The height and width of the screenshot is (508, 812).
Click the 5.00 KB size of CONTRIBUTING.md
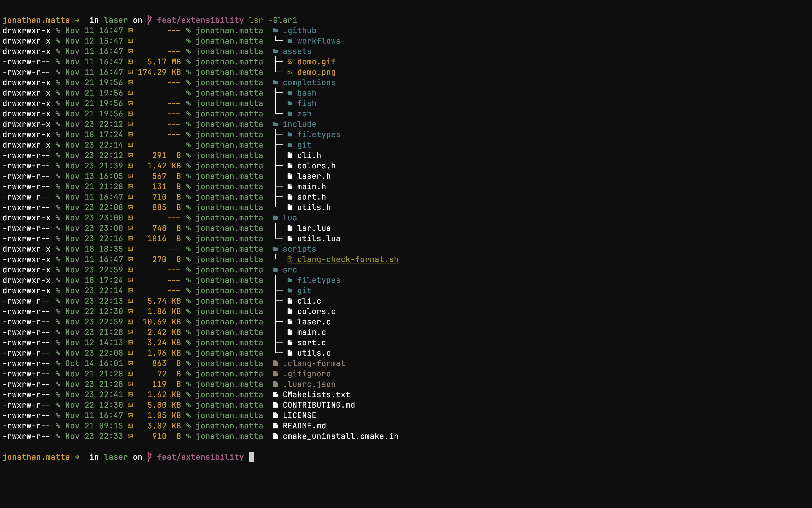coord(164,405)
